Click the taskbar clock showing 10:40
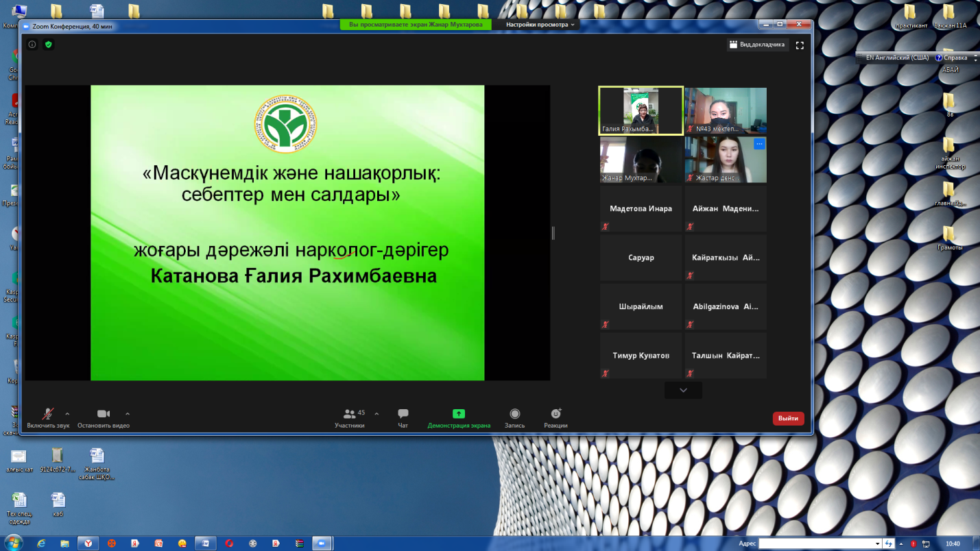 coord(953,543)
